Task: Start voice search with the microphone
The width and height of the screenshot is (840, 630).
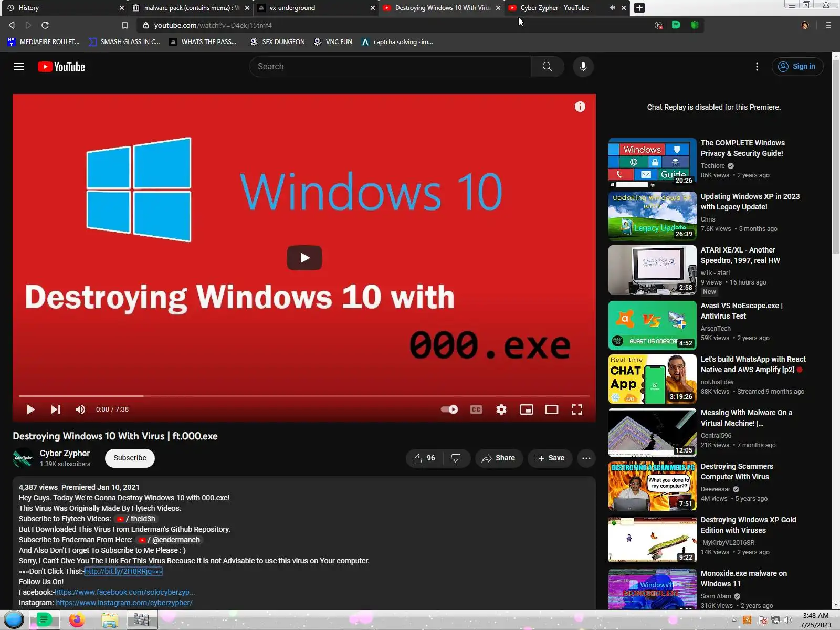Action: [x=583, y=67]
